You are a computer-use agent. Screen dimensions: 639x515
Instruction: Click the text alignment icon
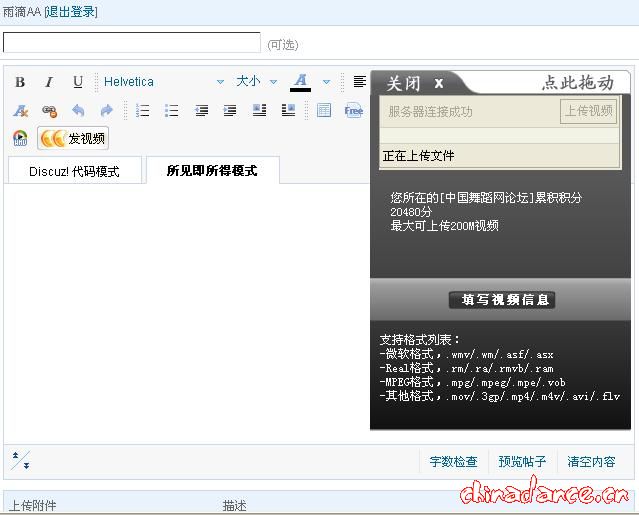tap(359, 82)
